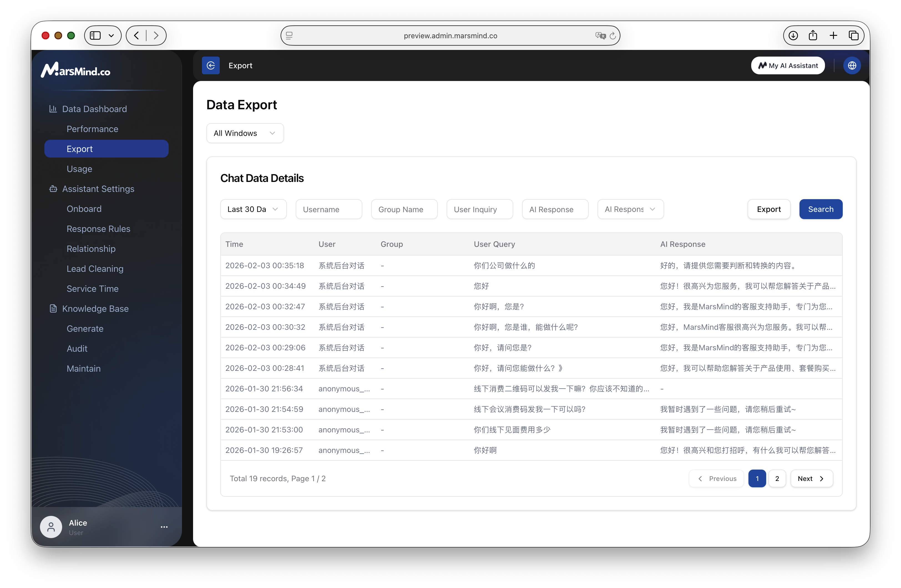Show the Safari tab overview icon
The image size is (901, 588).
(x=853, y=36)
